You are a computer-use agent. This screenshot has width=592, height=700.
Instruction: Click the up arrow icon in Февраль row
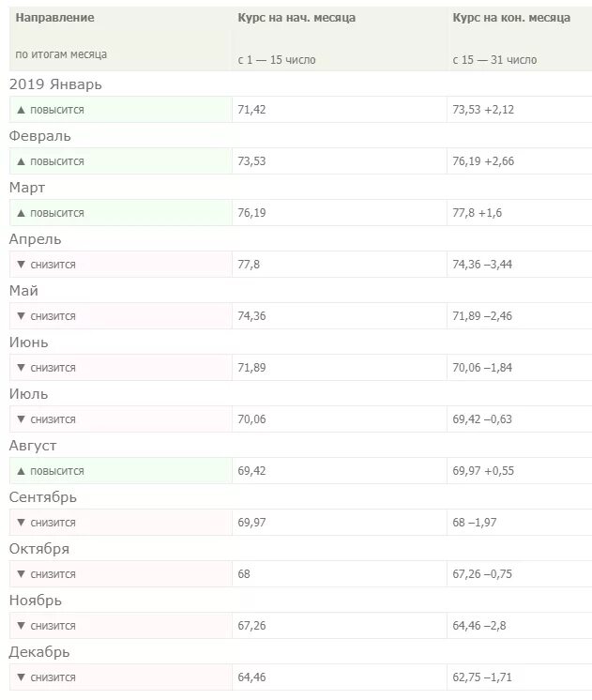(21, 161)
